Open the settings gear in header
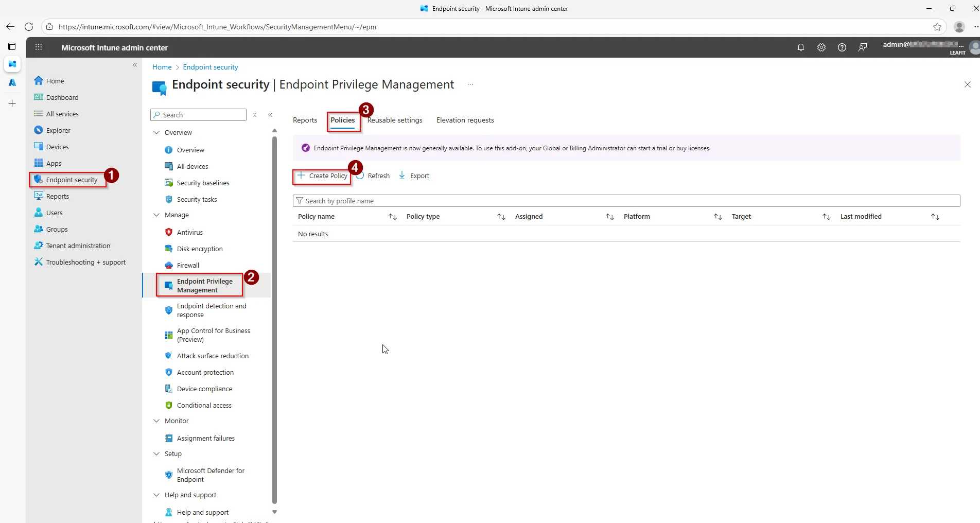This screenshot has height=523, width=980. pos(821,47)
